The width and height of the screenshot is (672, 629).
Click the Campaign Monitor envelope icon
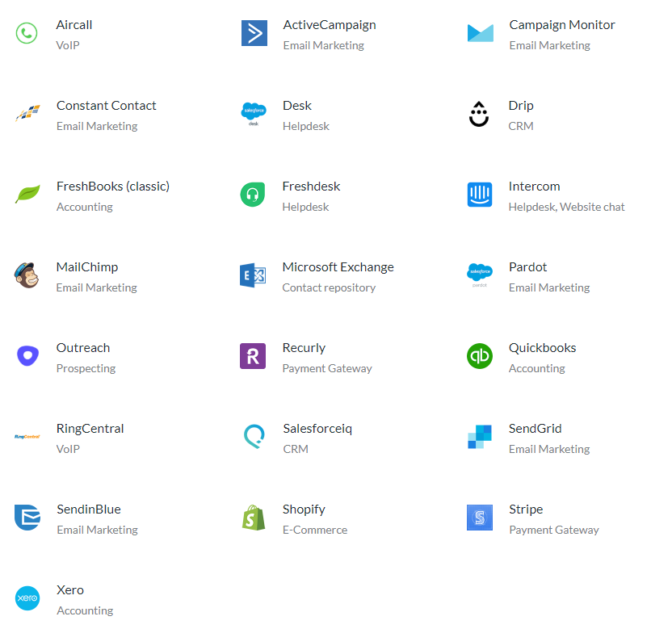coord(480,33)
